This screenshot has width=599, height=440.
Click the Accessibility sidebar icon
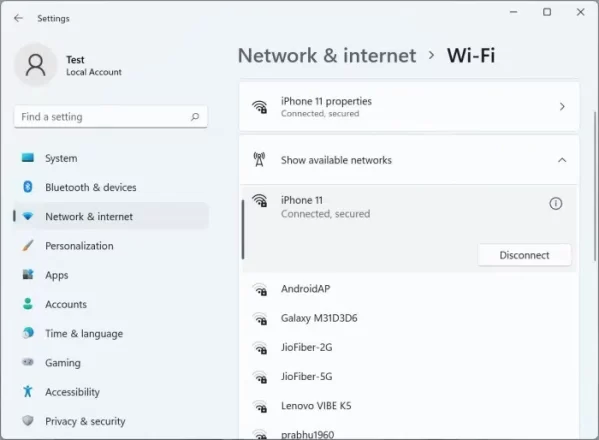tap(28, 391)
